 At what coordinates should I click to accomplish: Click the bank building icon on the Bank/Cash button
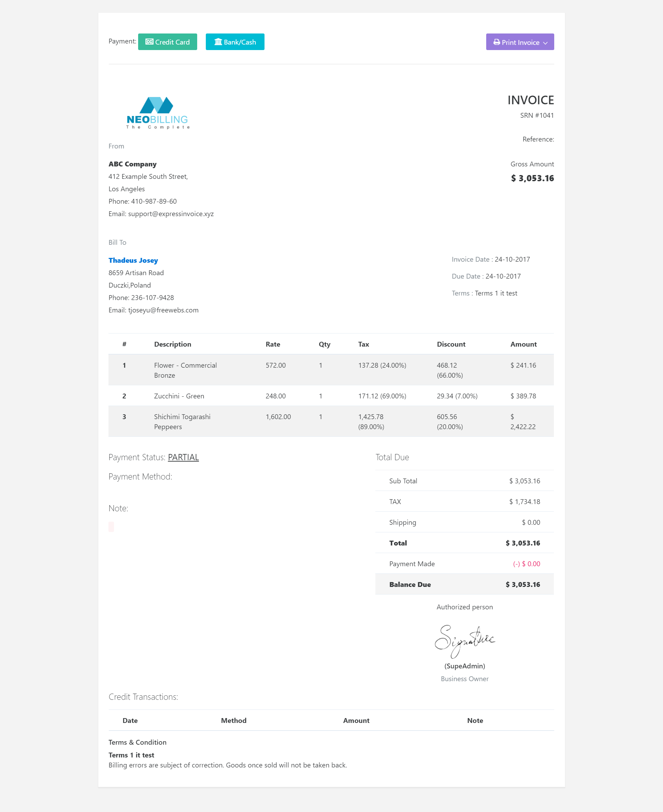[218, 42]
